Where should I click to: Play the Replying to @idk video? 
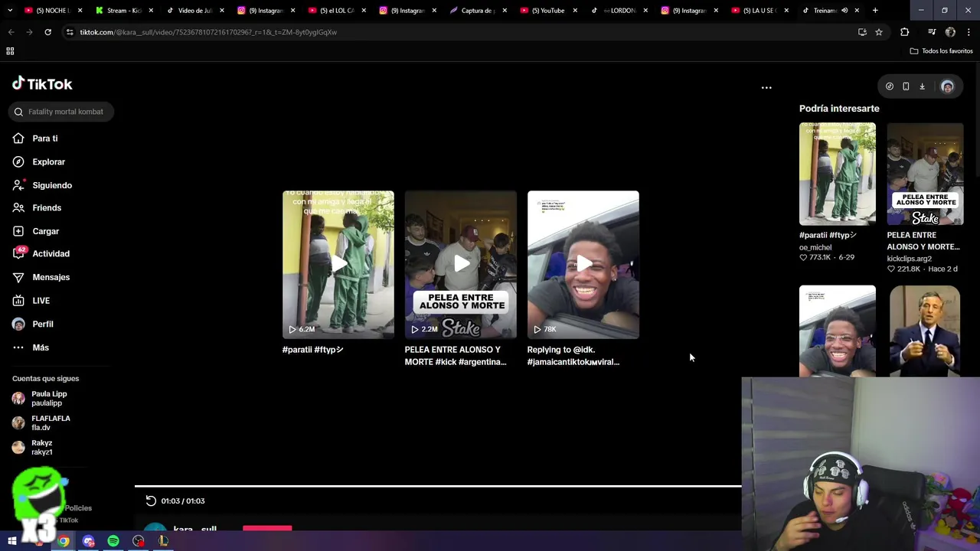pyautogui.click(x=583, y=264)
